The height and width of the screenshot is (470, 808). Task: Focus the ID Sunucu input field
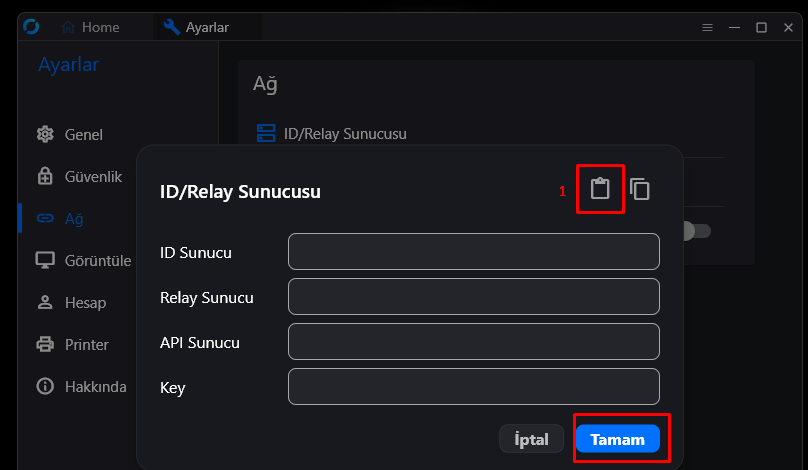(x=474, y=251)
